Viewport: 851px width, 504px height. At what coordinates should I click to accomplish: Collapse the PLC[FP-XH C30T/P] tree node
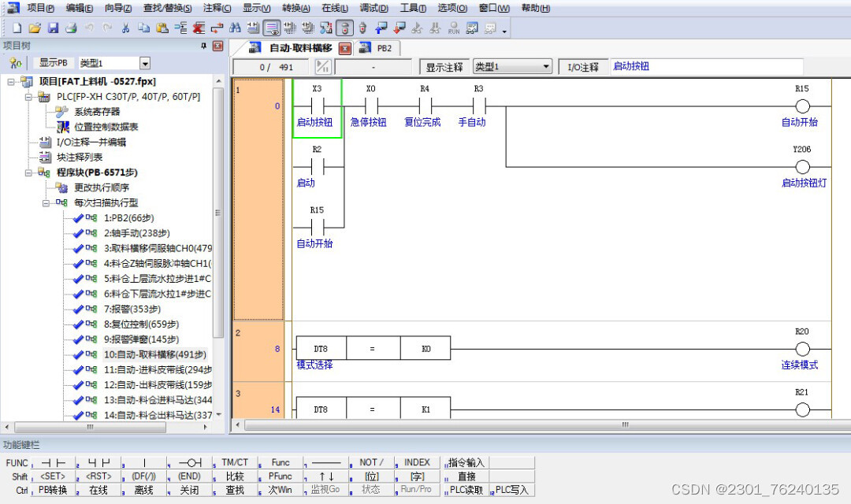(28, 97)
